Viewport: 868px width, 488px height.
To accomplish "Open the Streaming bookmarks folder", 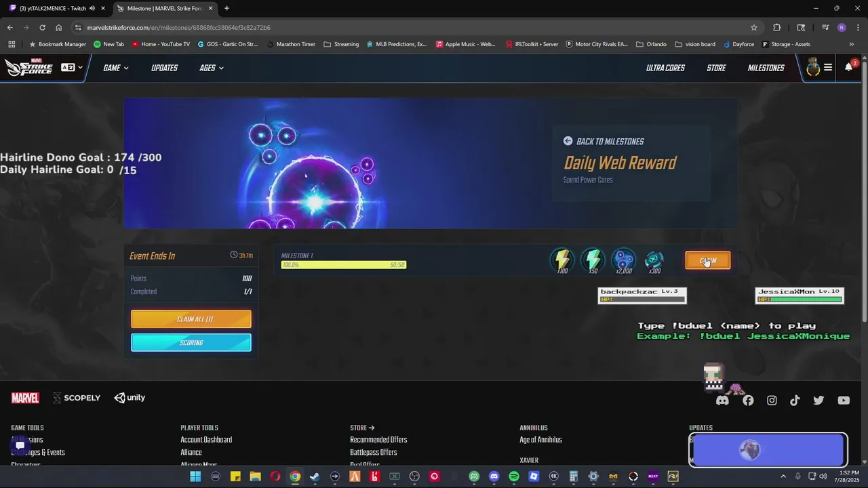I will click(341, 44).
